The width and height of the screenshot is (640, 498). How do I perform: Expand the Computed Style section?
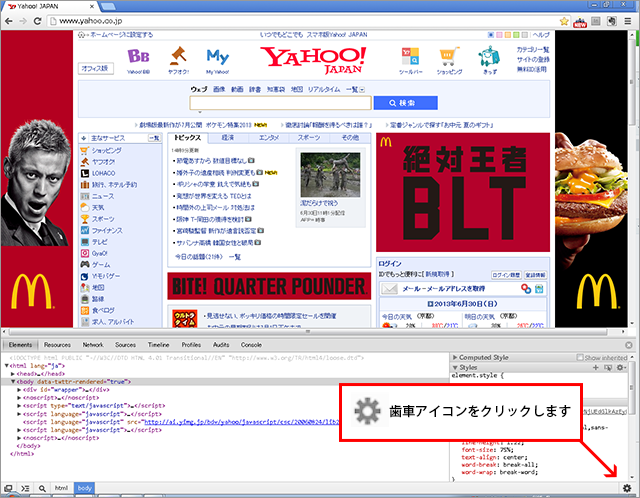[x=455, y=358]
